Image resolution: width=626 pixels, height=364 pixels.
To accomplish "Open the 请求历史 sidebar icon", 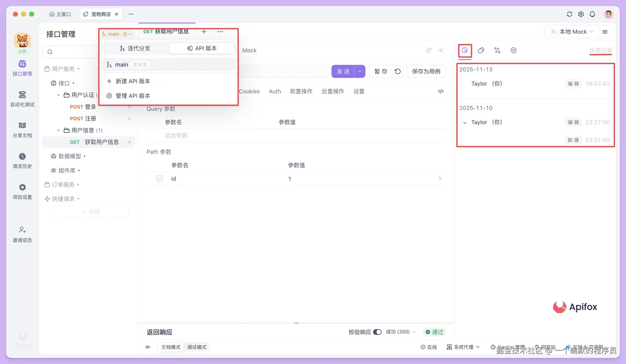I will (x=22, y=160).
